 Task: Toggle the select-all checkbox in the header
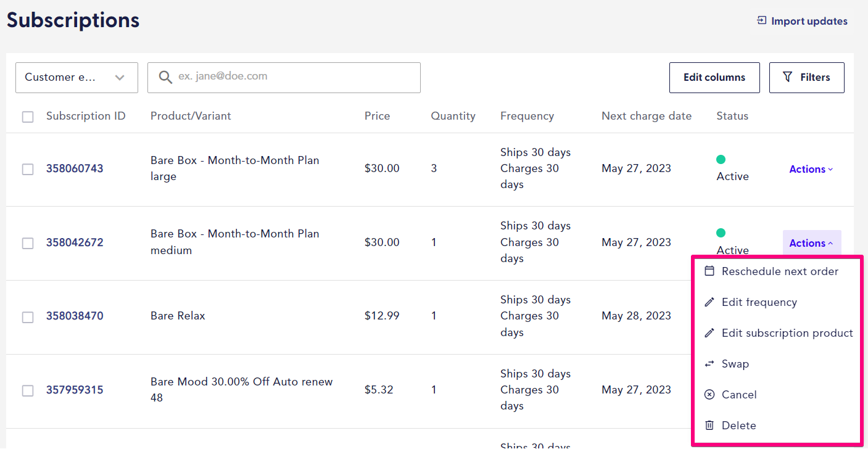[27, 116]
